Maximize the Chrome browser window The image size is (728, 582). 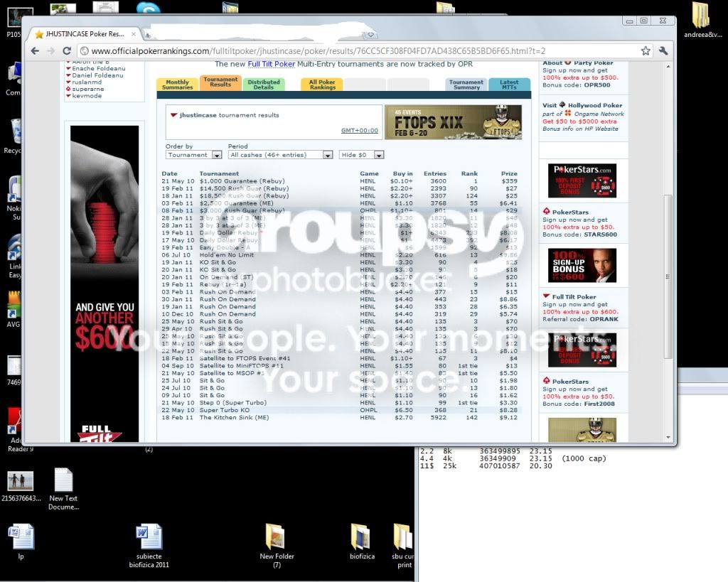(x=643, y=21)
